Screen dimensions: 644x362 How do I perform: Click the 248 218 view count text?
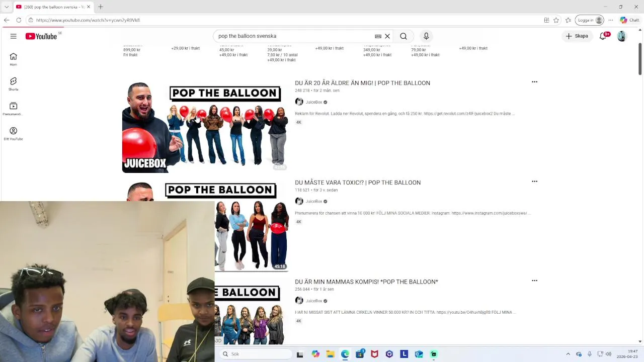[x=302, y=90]
